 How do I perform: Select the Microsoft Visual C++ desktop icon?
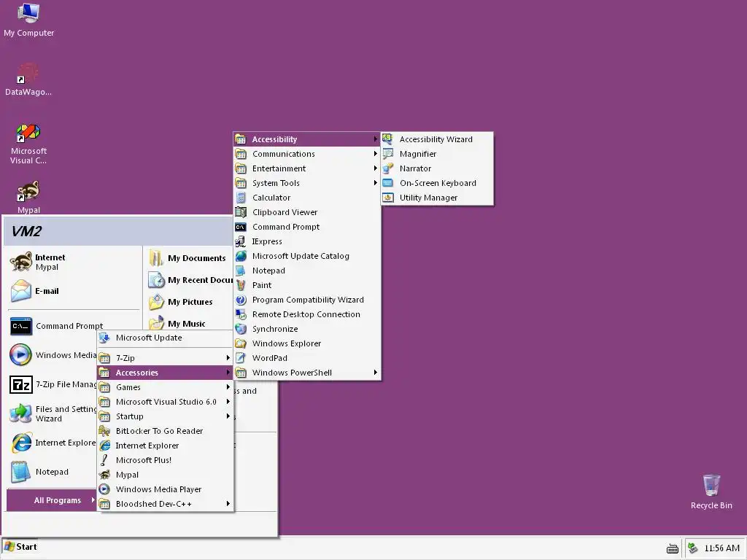pos(28,133)
